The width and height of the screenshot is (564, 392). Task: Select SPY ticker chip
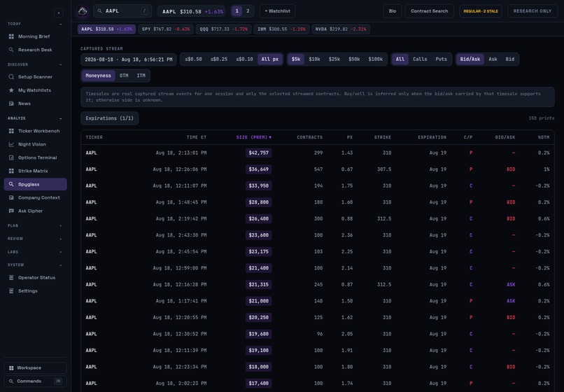pos(166,29)
